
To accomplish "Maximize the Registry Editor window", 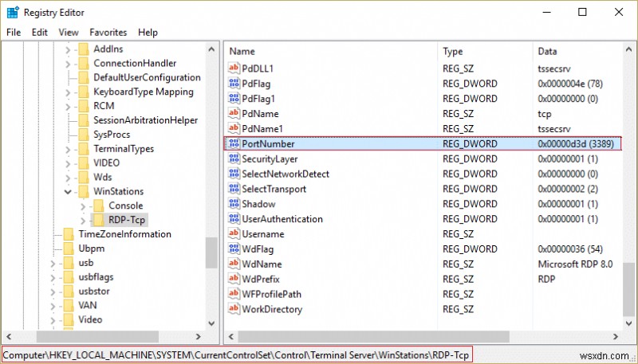I will pos(582,12).
